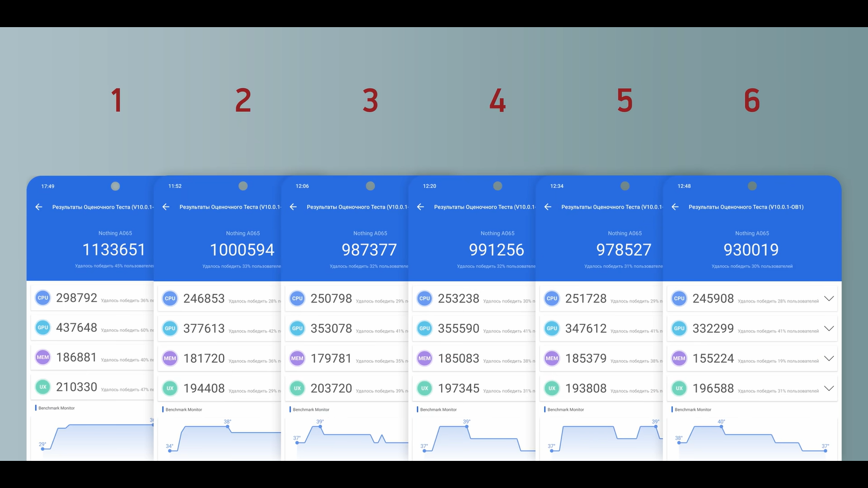This screenshot has height=488, width=868.
Task: Click the GPU score value 437648
Action: (x=76, y=328)
